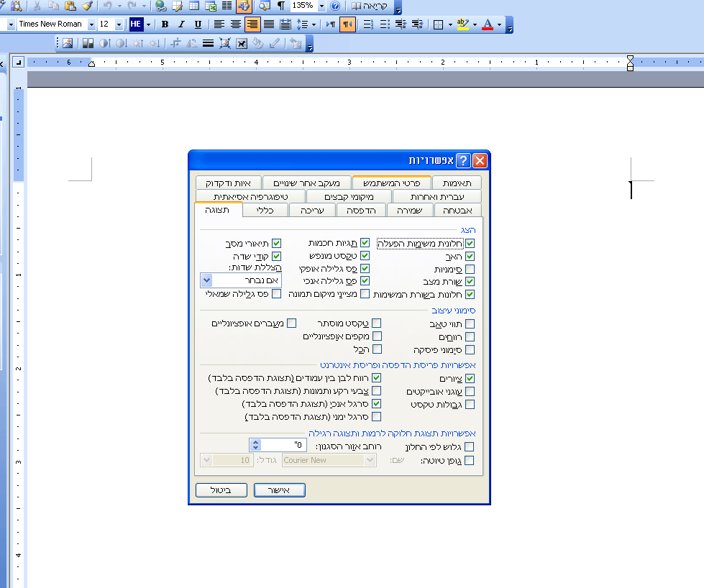Switch to the General tab (כללי)
This screenshot has height=588, width=704.
pos(265,210)
